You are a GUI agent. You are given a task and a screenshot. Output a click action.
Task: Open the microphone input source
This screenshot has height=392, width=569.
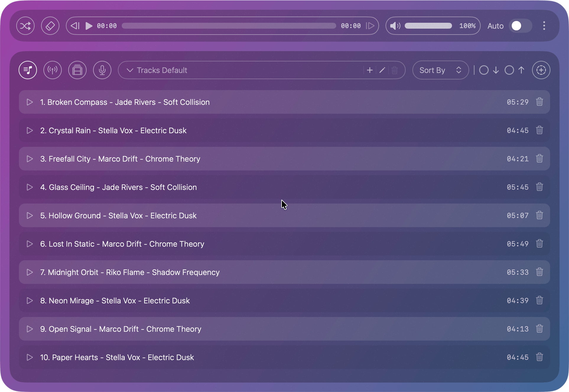pyautogui.click(x=102, y=70)
